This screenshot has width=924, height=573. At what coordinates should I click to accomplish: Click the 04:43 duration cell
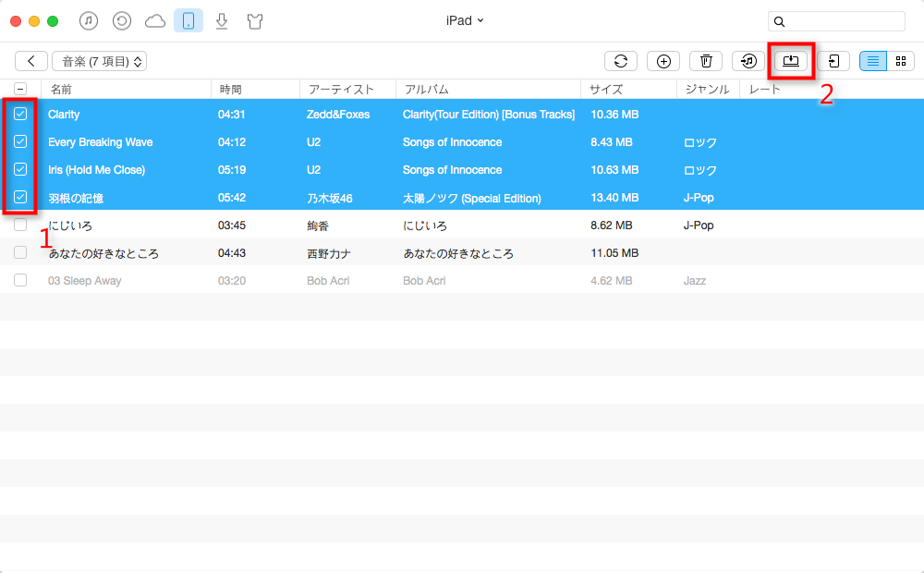[232, 253]
